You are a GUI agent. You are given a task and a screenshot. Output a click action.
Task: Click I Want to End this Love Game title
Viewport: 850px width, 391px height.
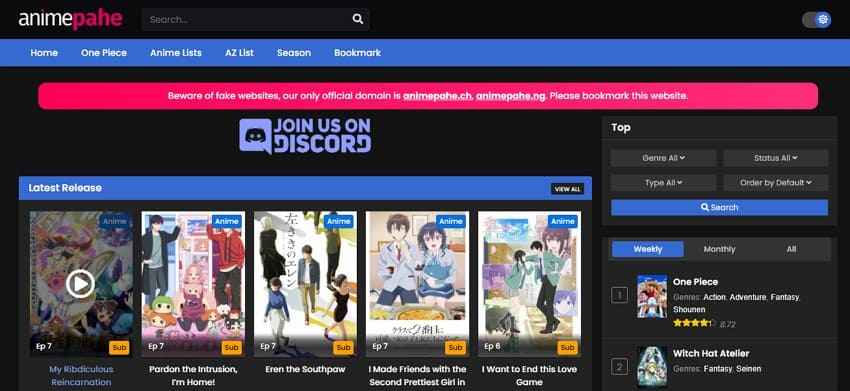[530, 375]
